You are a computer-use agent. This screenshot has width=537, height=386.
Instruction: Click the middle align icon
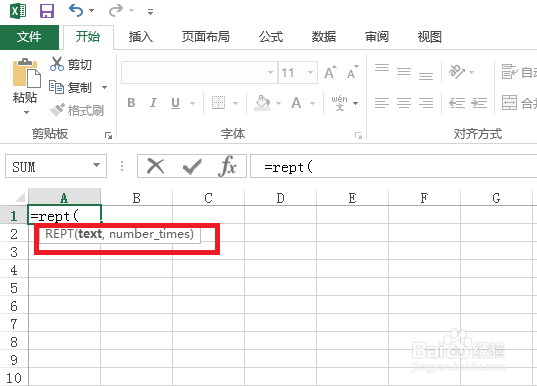[404, 72]
